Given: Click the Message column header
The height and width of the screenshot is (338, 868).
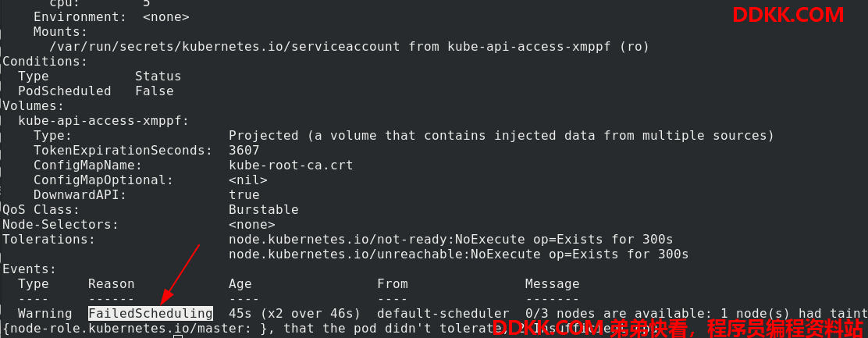Looking at the screenshot, I should coord(552,284).
